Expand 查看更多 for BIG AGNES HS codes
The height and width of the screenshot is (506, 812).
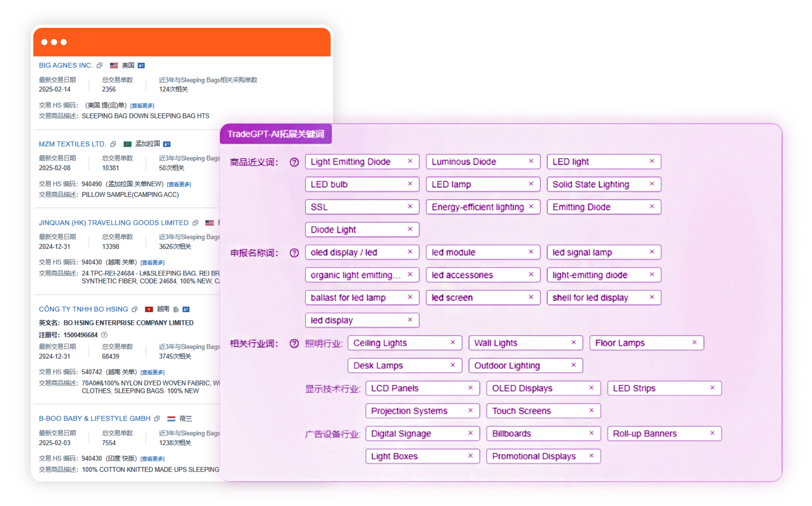click(142, 106)
